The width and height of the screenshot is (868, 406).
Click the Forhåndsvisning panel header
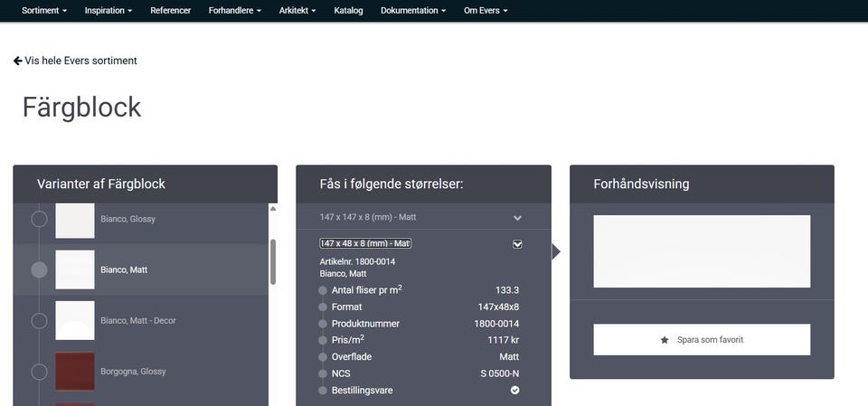(x=702, y=184)
